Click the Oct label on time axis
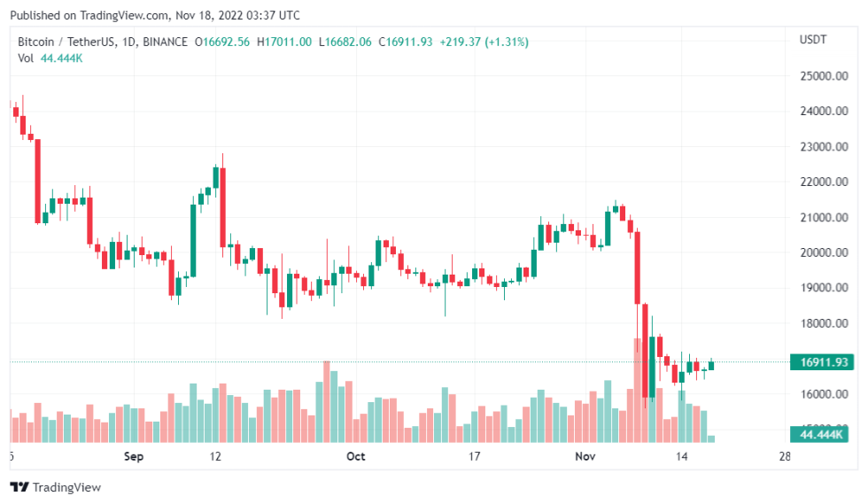The height and width of the screenshot is (504, 868). click(x=356, y=457)
